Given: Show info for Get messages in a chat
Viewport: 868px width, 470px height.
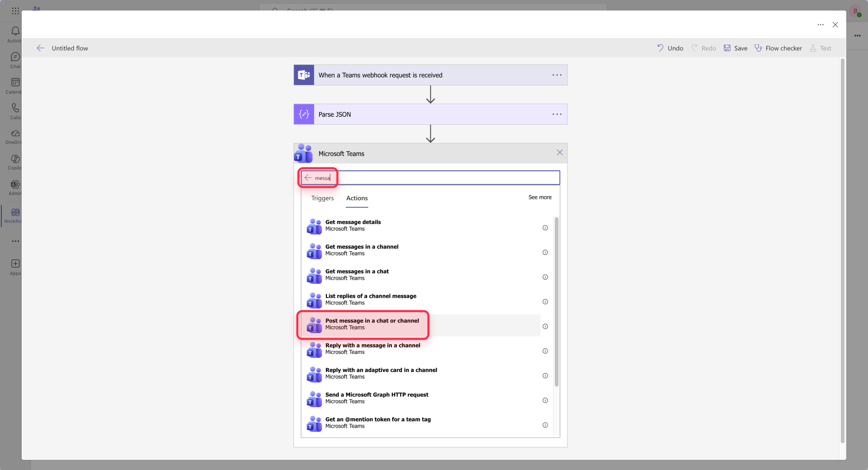Looking at the screenshot, I should (545, 277).
